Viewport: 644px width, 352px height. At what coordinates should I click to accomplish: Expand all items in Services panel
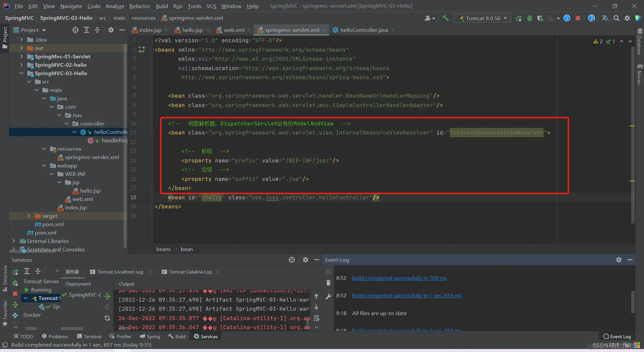tap(27, 271)
